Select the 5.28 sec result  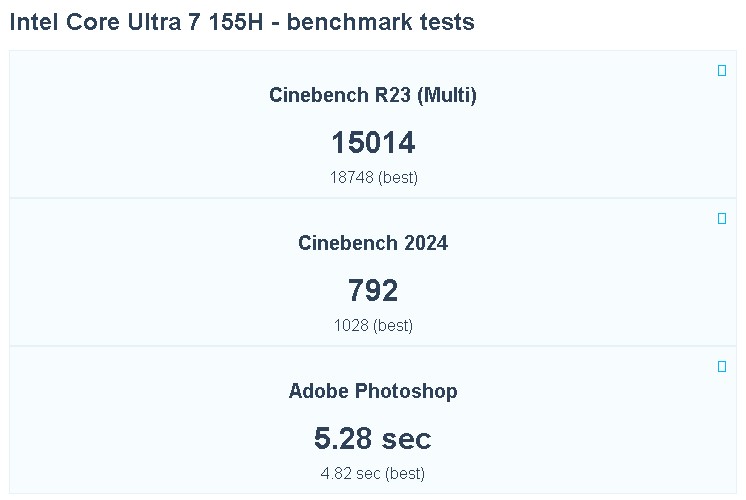(x=372, y=438)
